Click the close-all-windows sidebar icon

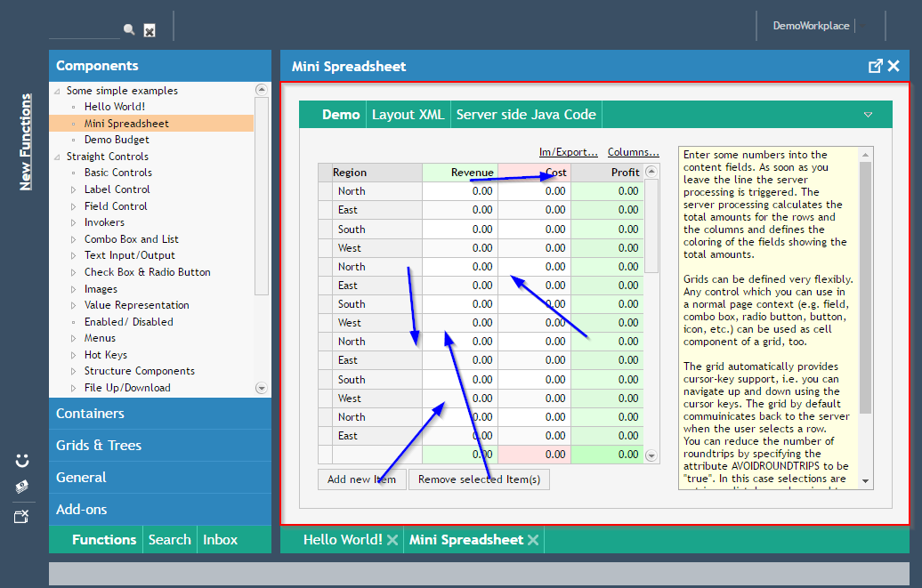click(22, 516)
